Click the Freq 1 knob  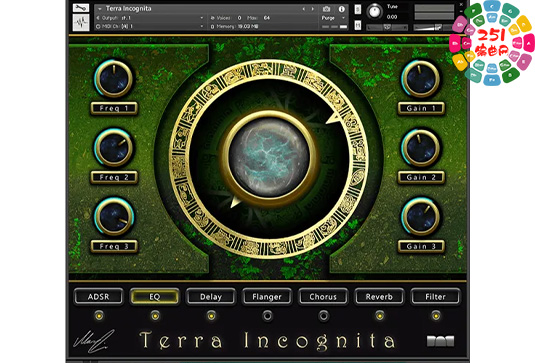coord(114,79)
